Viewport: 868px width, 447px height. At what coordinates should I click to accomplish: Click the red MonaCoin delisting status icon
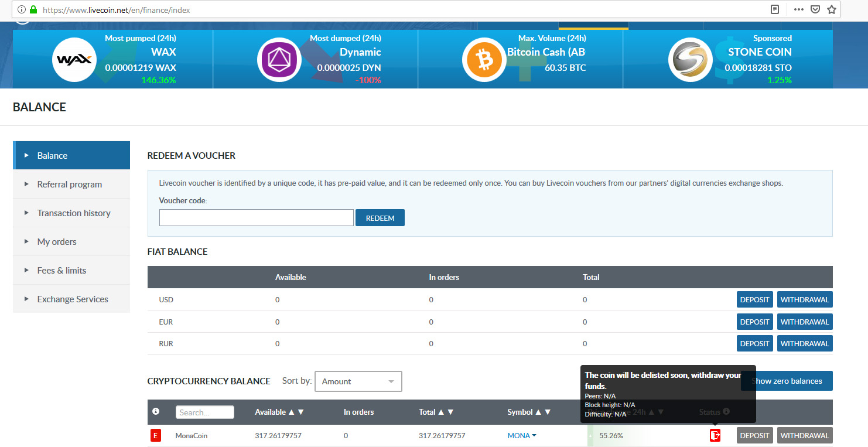pos(715,435)
